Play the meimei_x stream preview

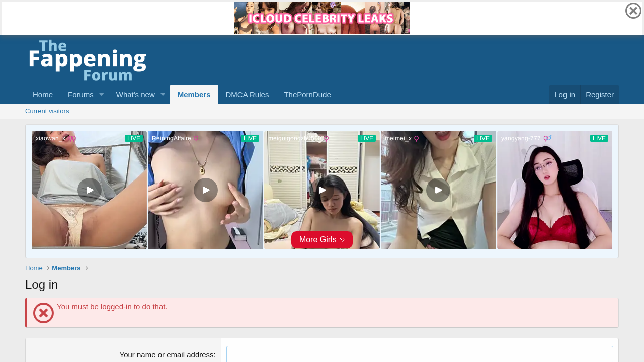tap(438, 190)
